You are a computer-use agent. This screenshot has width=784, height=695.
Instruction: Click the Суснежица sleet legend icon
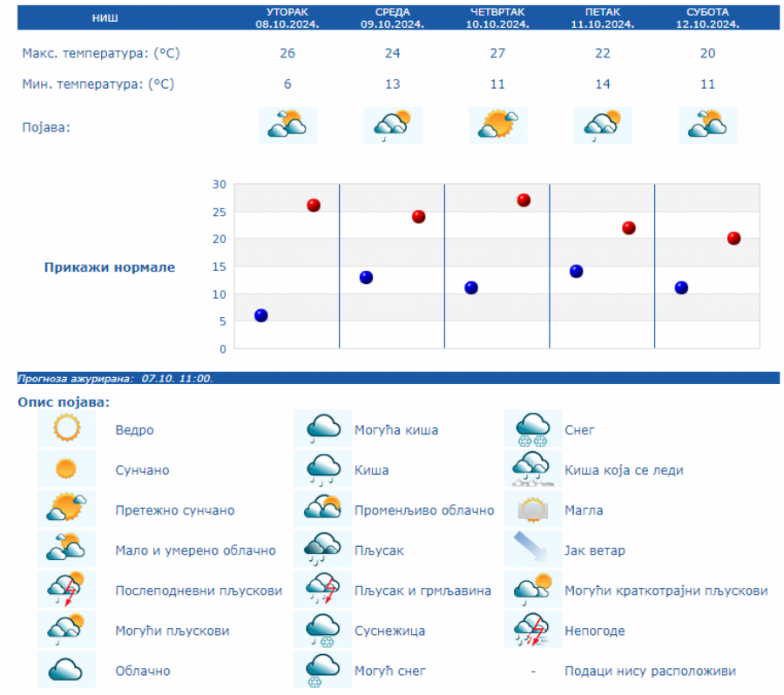click(x=322, y=630)
